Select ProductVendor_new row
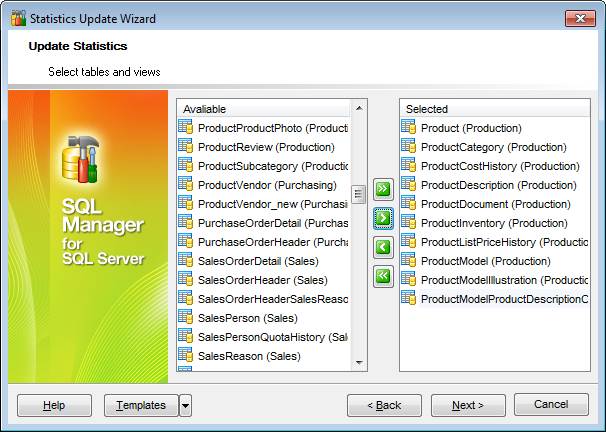The image size is (606, 432). (263, 204)
